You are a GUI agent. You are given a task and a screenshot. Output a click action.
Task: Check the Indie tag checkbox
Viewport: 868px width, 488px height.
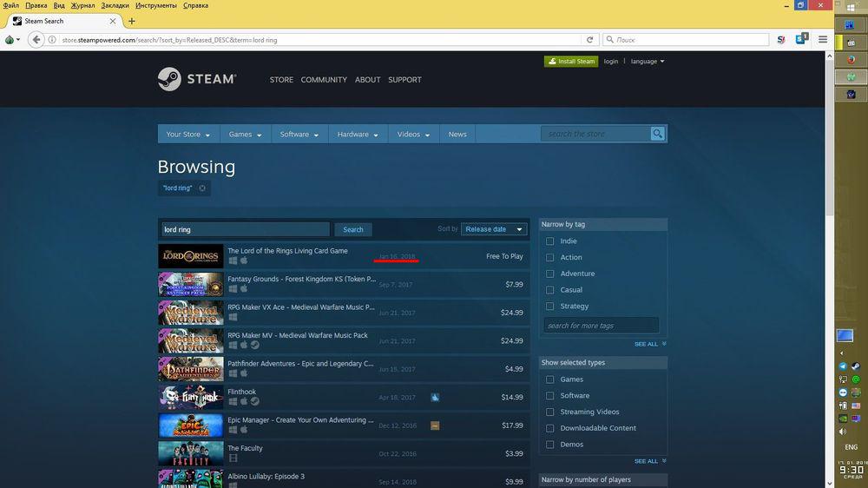pos(549,241)
